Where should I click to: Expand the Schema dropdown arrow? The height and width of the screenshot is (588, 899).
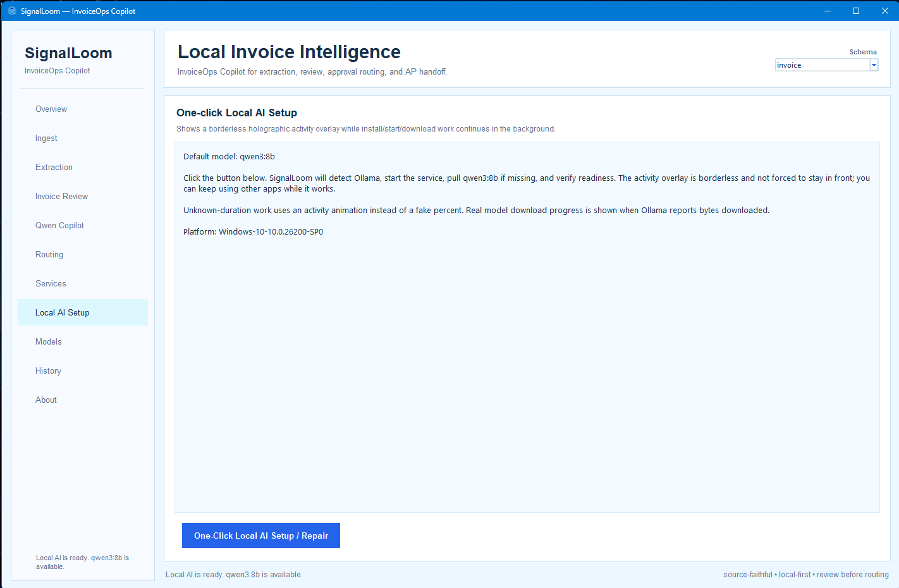(x=874, y=64)
